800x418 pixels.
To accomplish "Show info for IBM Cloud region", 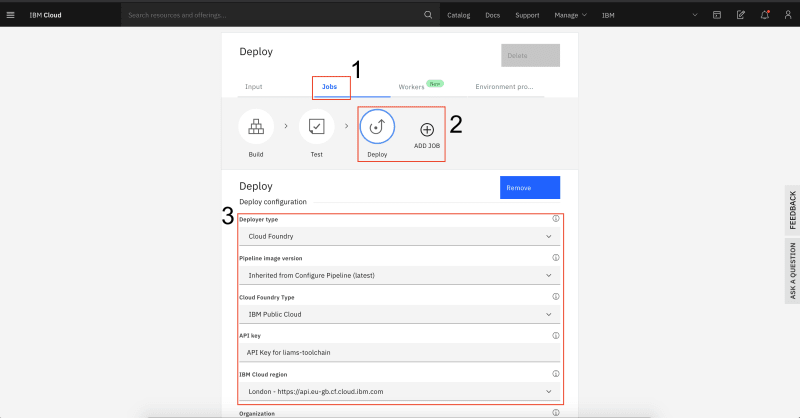I will click(x=556, y=374).
